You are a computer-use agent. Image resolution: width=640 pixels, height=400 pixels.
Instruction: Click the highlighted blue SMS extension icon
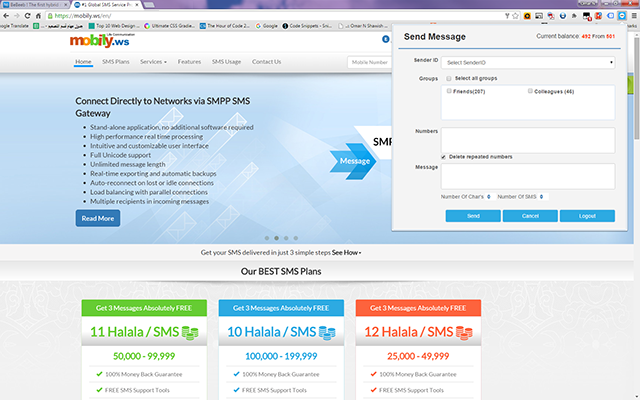pyautogui.click(x=622, y=16)
